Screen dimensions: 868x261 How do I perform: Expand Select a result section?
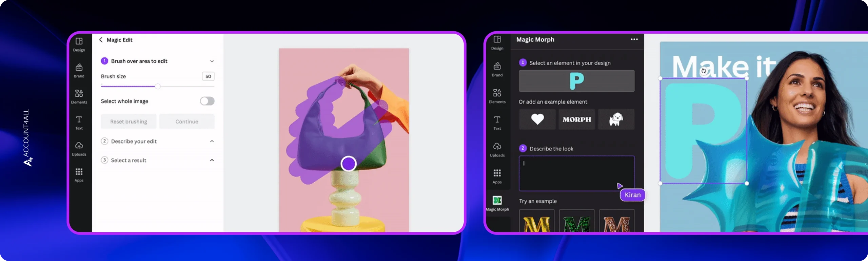[212, 160]
